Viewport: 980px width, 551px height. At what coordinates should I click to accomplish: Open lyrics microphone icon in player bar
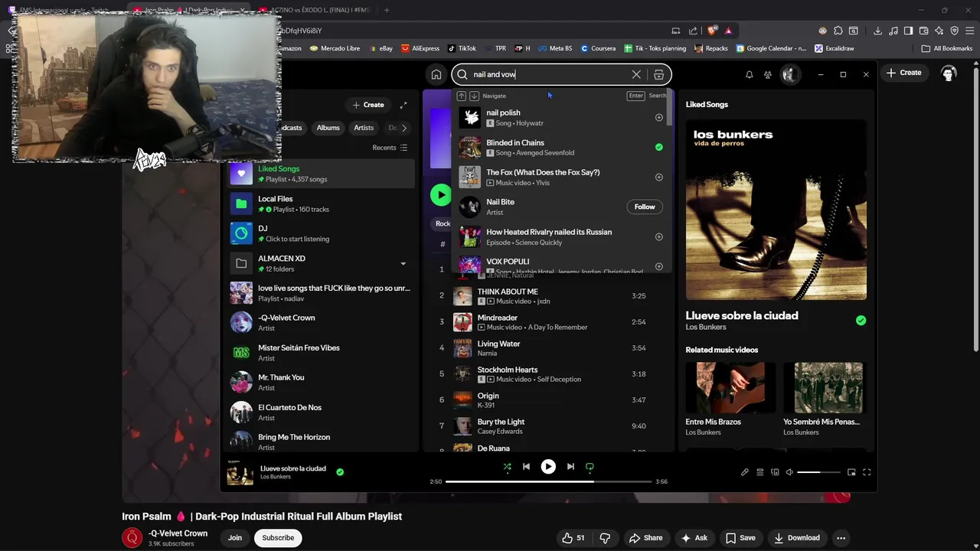coord(744,472)
